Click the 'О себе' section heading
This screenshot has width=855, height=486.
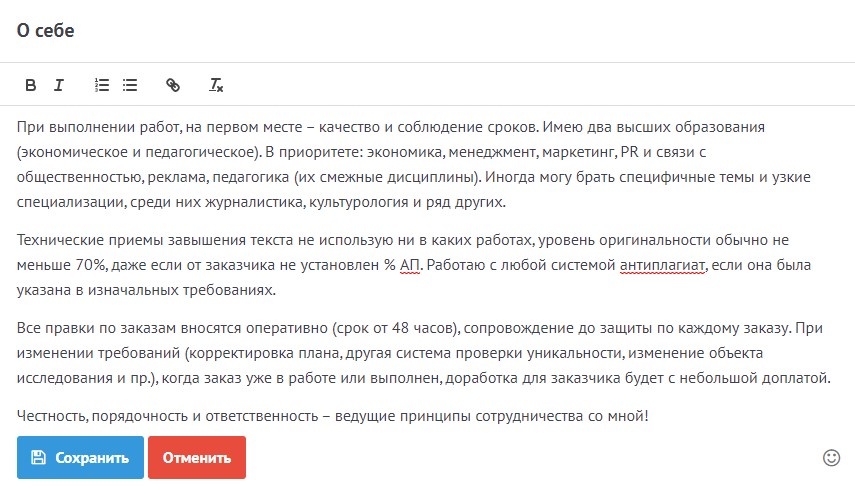45,30
